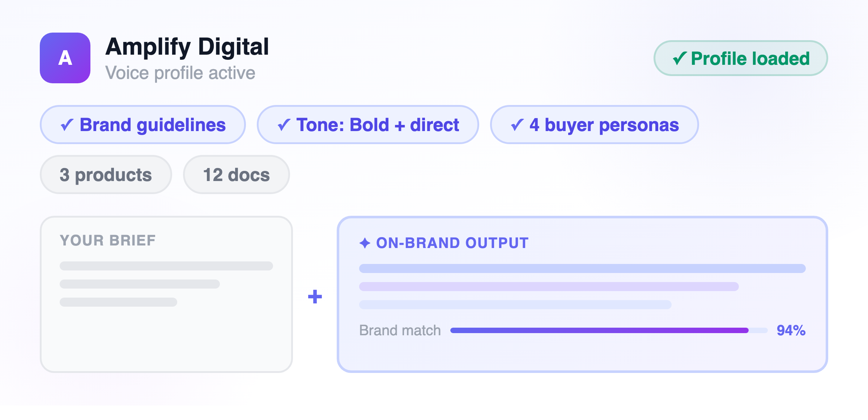Select the 12 docs pill
This screenshot has width=868, height=420.
(x=236, y=175)
